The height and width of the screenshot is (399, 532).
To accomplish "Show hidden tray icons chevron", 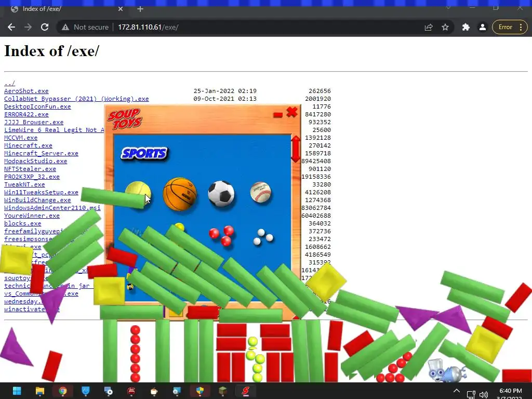I will click(457, 391).
